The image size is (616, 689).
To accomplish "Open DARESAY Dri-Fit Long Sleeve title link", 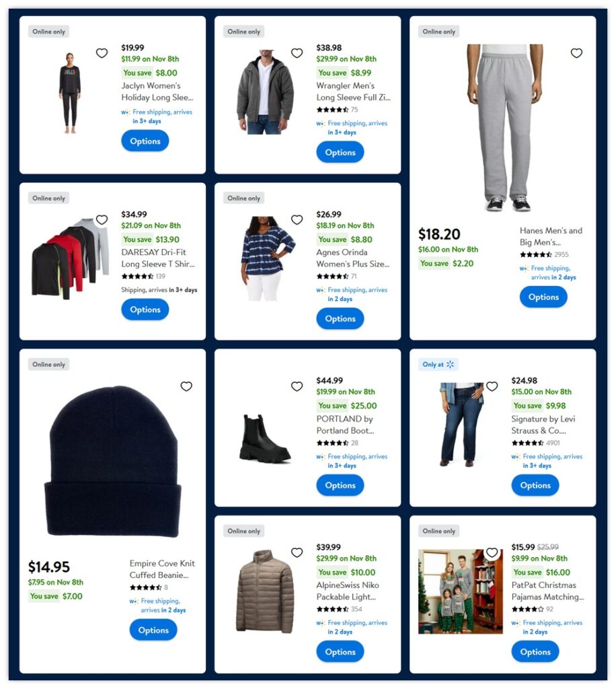I will point(158,258).
